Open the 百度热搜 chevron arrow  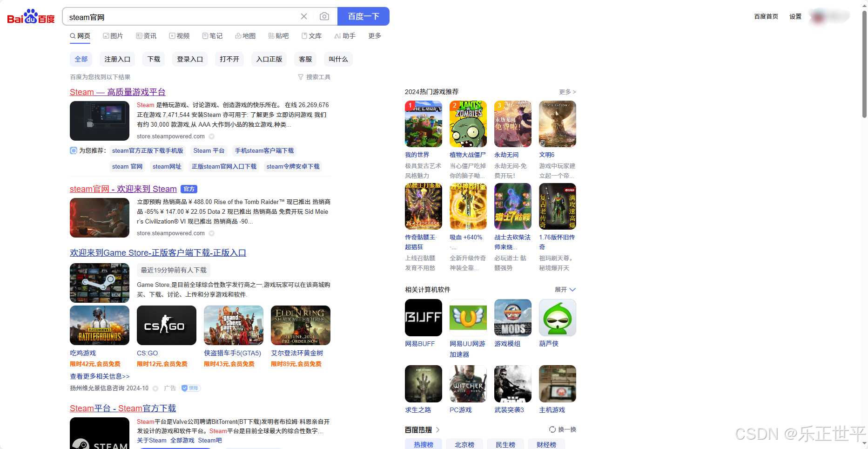(x=438, y=429)
